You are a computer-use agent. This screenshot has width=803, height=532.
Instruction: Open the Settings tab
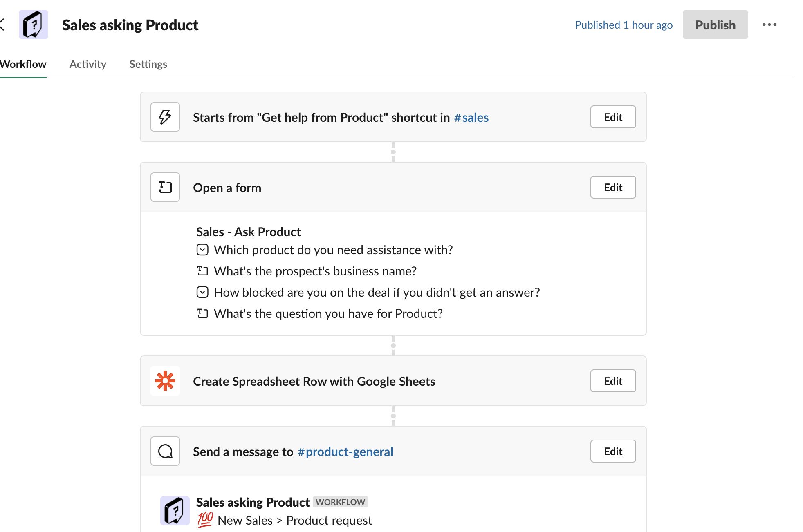tap(148, 64)
